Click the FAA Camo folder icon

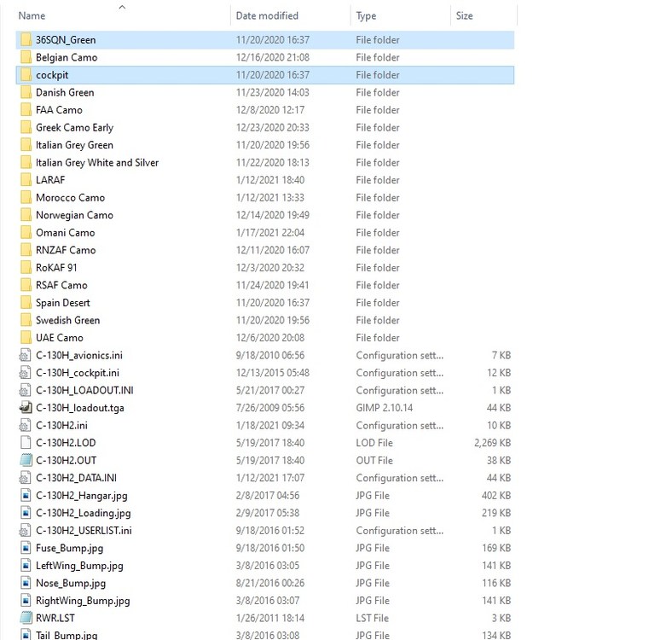[26, 110]
